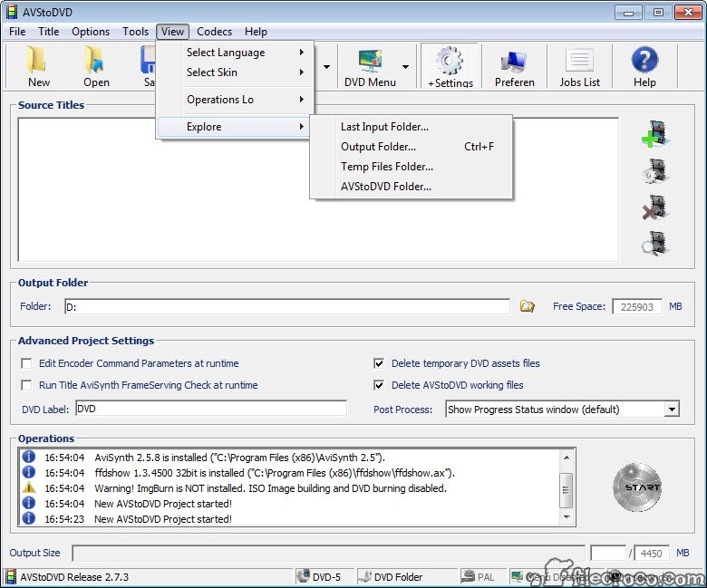707x588 pixels.
Task: Click the AviSynth info icon in Operations
Action: (29, 457)
